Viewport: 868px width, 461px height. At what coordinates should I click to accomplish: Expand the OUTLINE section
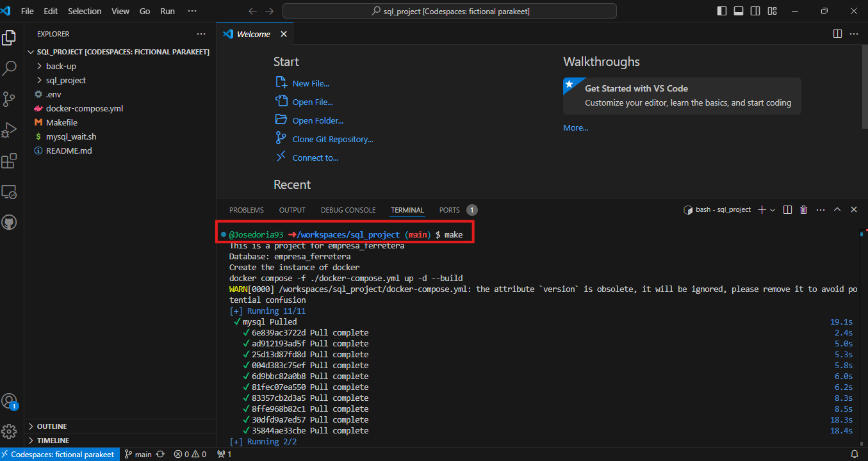coord(120,426)
